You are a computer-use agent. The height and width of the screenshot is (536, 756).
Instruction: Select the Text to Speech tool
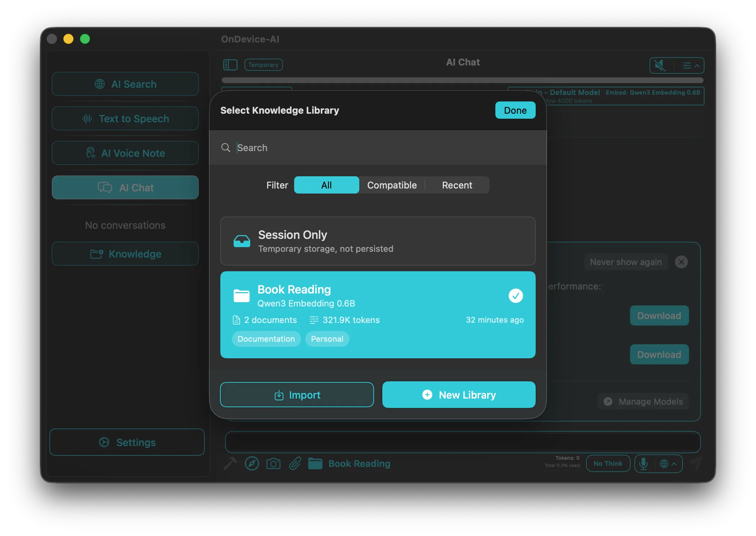125,118
